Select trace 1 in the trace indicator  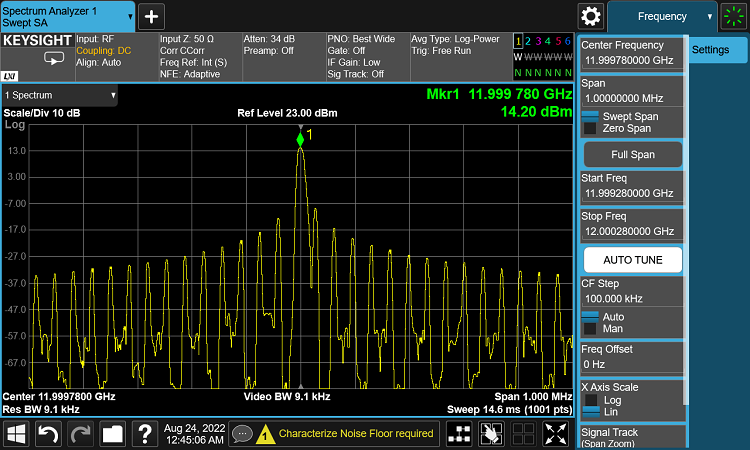pos(517,41)
